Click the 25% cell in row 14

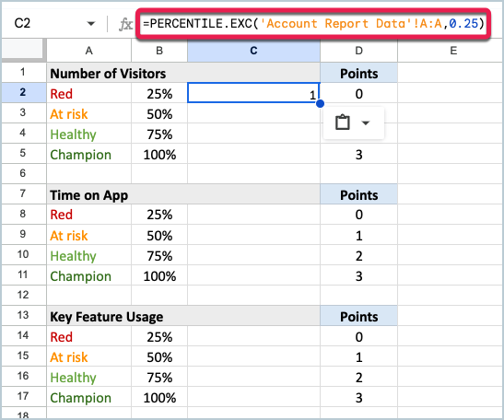(159, 337)
